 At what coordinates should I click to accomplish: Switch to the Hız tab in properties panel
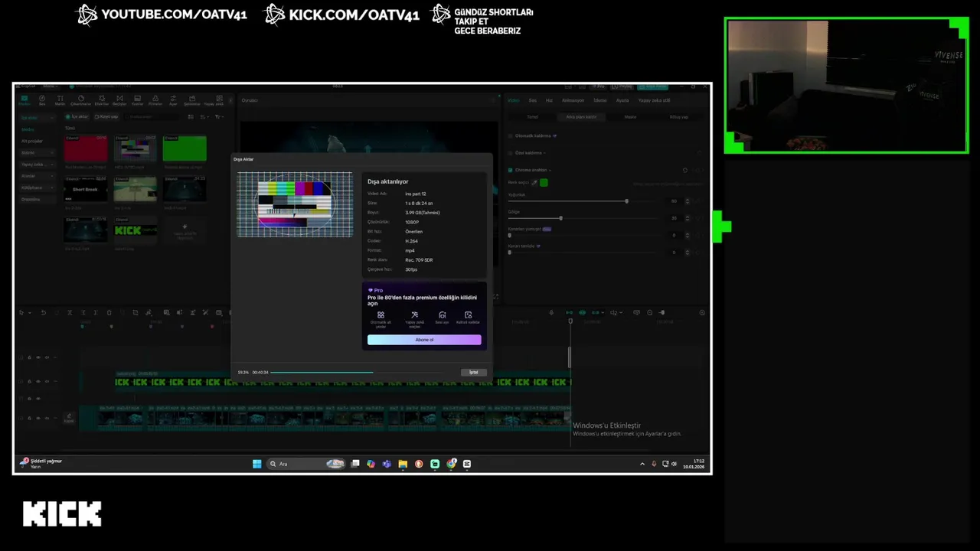[x=549, y=100]
